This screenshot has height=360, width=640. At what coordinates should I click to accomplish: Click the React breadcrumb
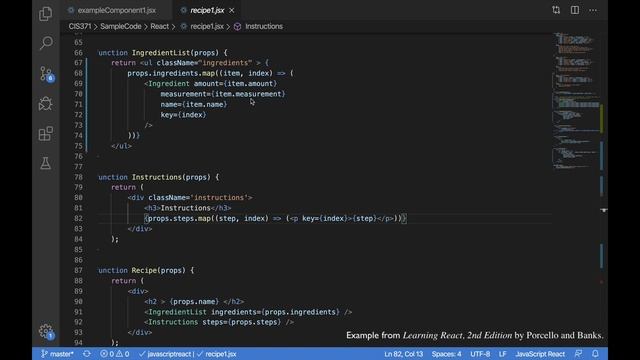[159, 26]
